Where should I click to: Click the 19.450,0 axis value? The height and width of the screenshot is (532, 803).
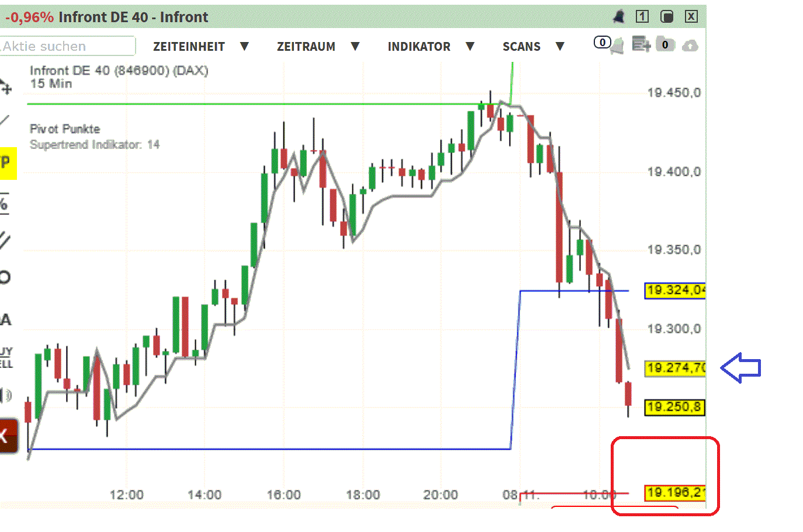674,93
